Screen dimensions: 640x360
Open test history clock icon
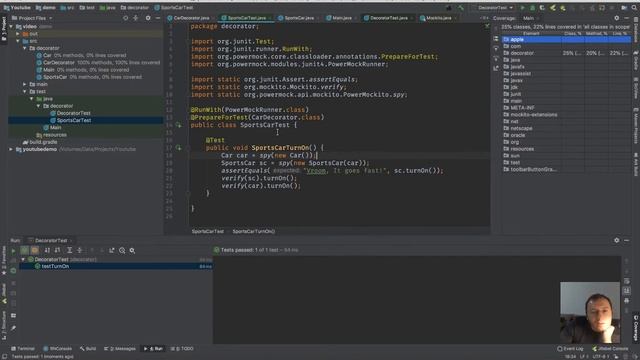point(122,251)
